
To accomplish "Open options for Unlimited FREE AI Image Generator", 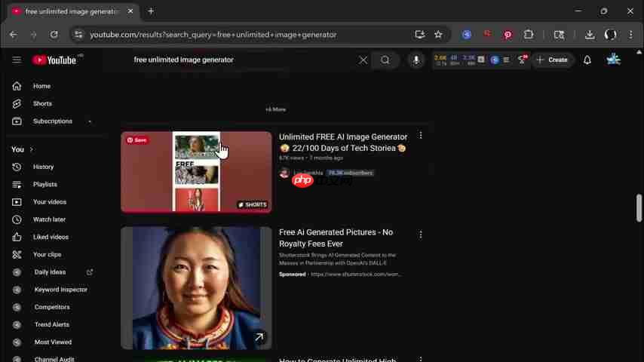I will point(420,136).
